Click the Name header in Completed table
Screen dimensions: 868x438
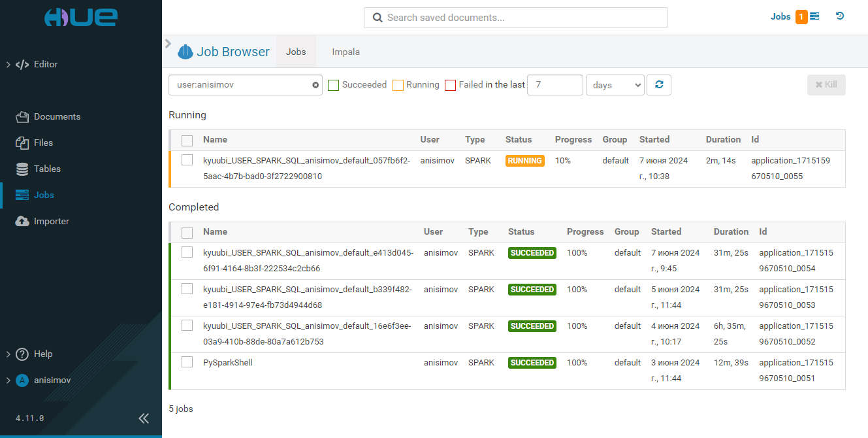pos(215,232)
